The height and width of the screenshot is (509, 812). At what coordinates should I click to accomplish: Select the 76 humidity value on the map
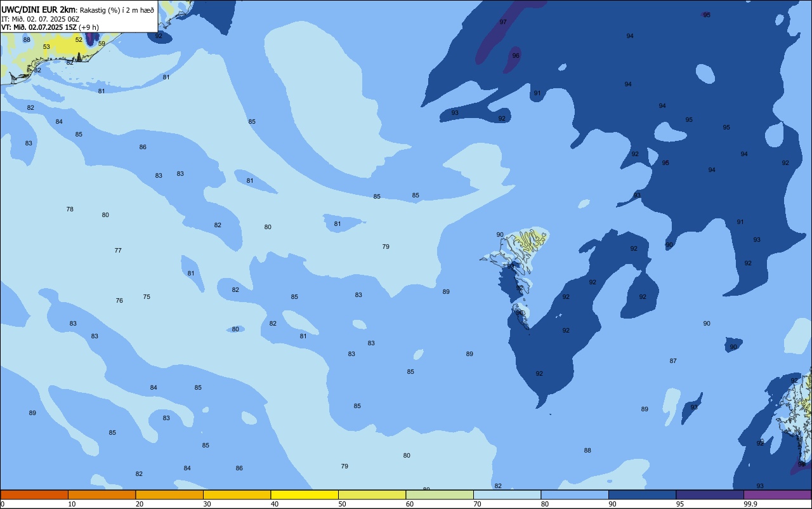(119, 301)
